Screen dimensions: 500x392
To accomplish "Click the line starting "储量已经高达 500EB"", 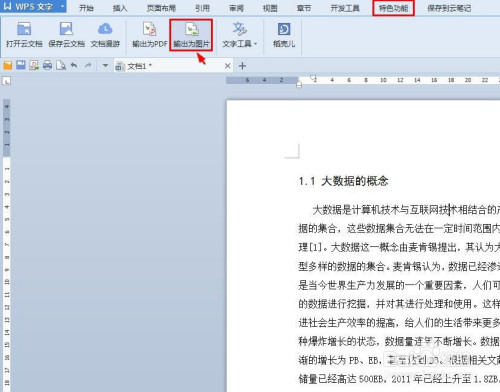I will (399, 379).
